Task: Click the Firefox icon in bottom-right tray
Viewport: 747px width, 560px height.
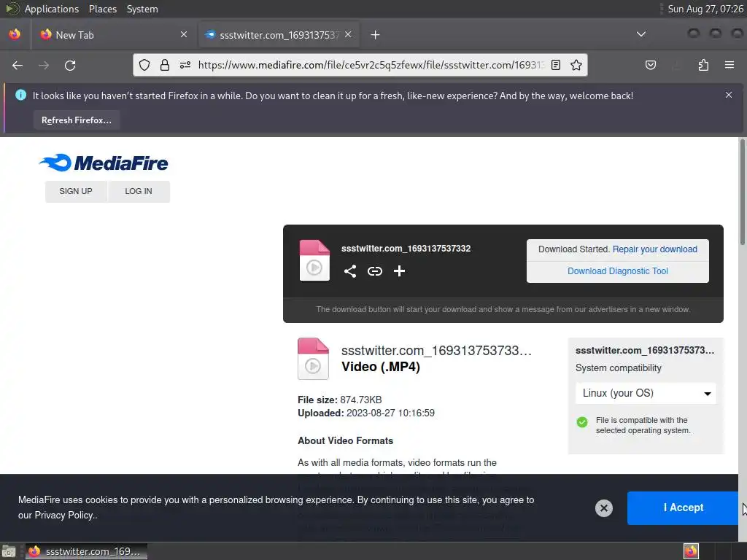Action: 691,551
